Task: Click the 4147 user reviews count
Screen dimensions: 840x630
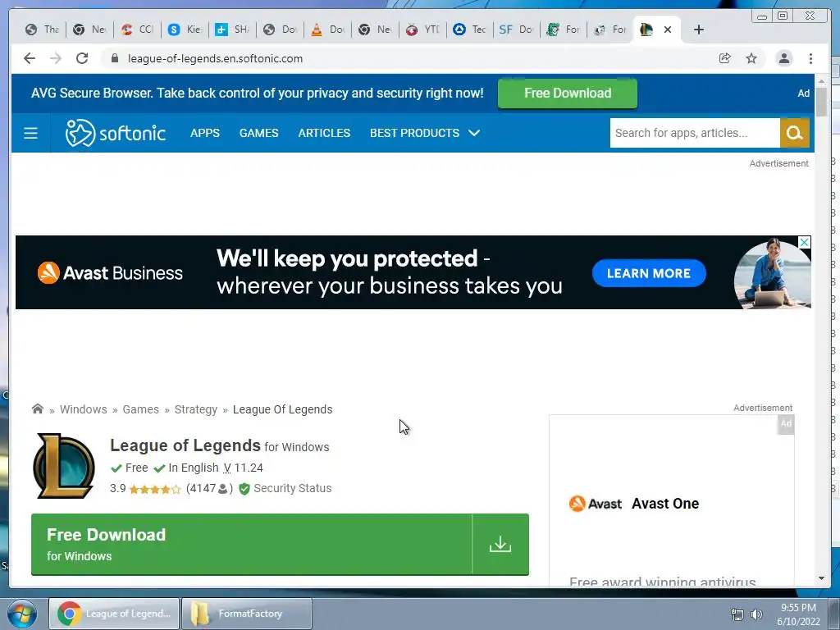Action: click(209, 489)
